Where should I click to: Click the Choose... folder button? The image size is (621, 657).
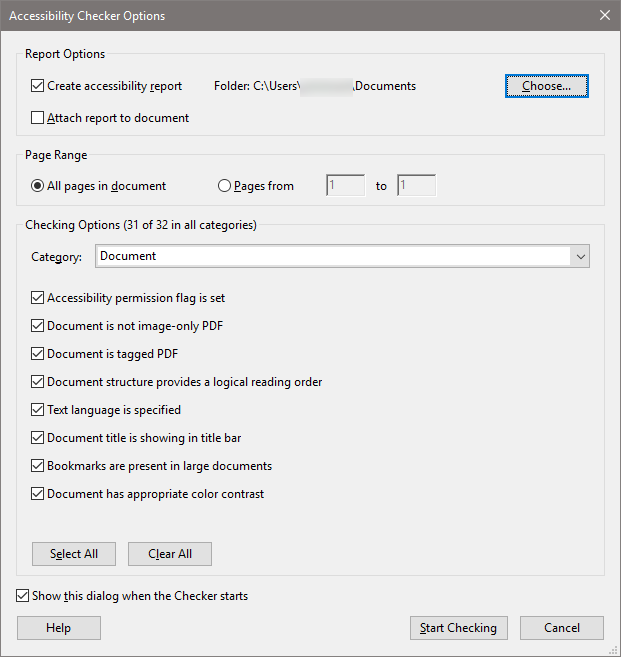point(546,86)
